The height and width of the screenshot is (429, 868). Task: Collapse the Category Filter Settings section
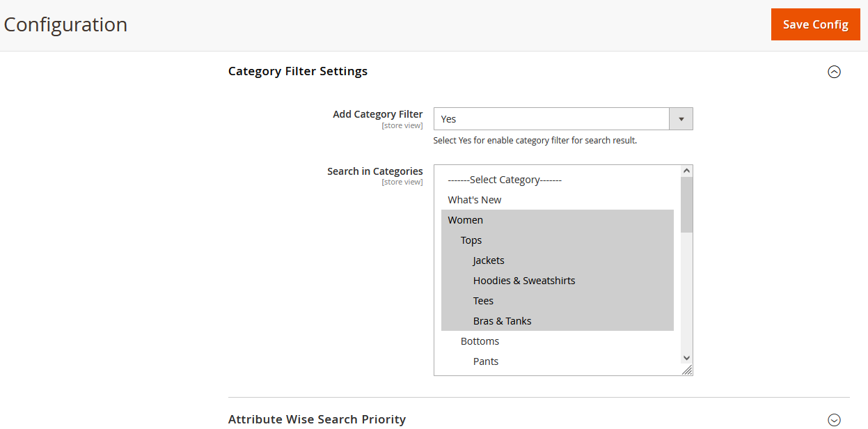pos(834,71)
